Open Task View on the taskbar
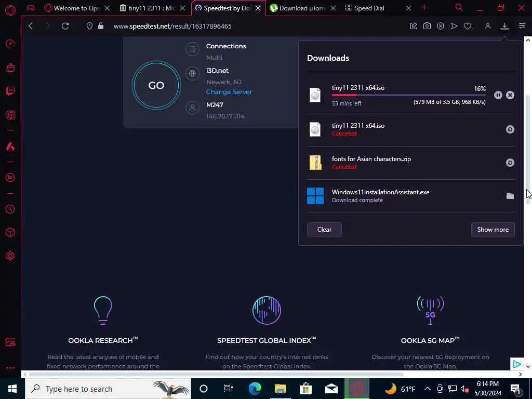532x399 pixels. click(x=229, y=389)
